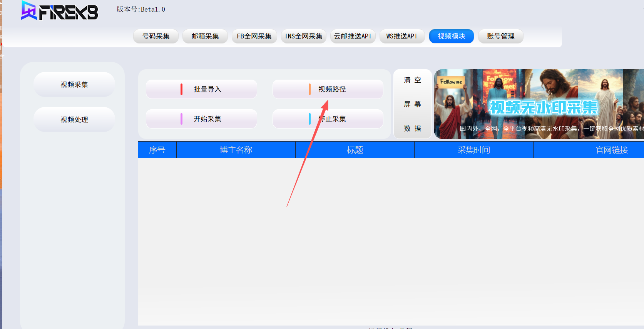Viewport: 644px width, 329px height.
Task: Choose 视频处理 in the left sidebar
Action: [74, 120]
